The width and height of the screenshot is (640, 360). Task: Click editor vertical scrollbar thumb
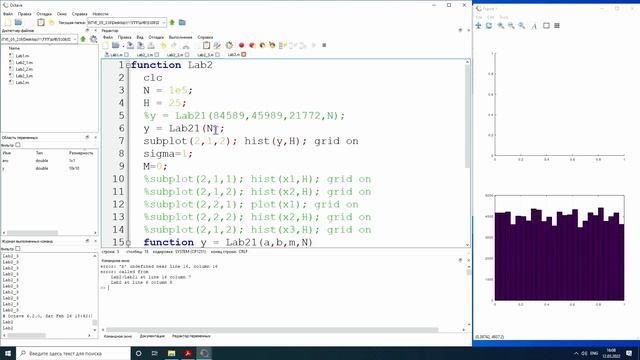(x=467, y=116)
